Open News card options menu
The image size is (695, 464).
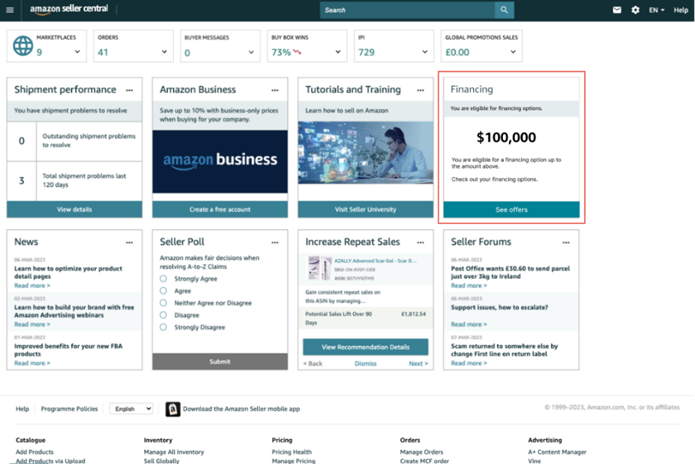click(129, 242)
